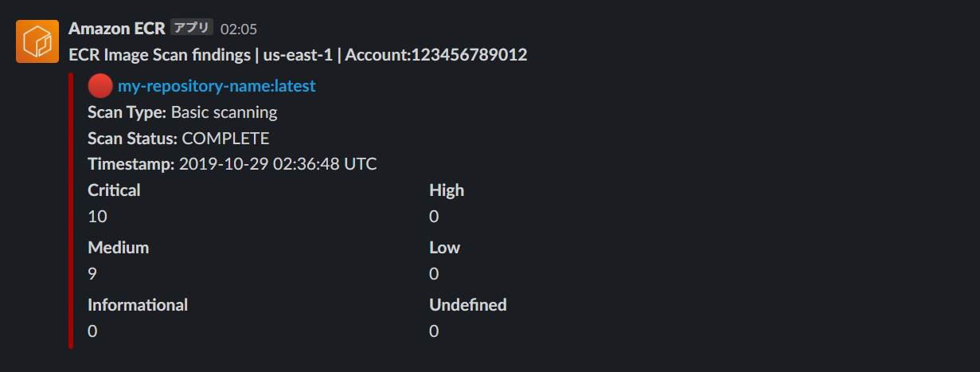Viewport: 980px width, 372px height.
Task: Click the red circle severity emoji
Action: [x=100, y=85]
